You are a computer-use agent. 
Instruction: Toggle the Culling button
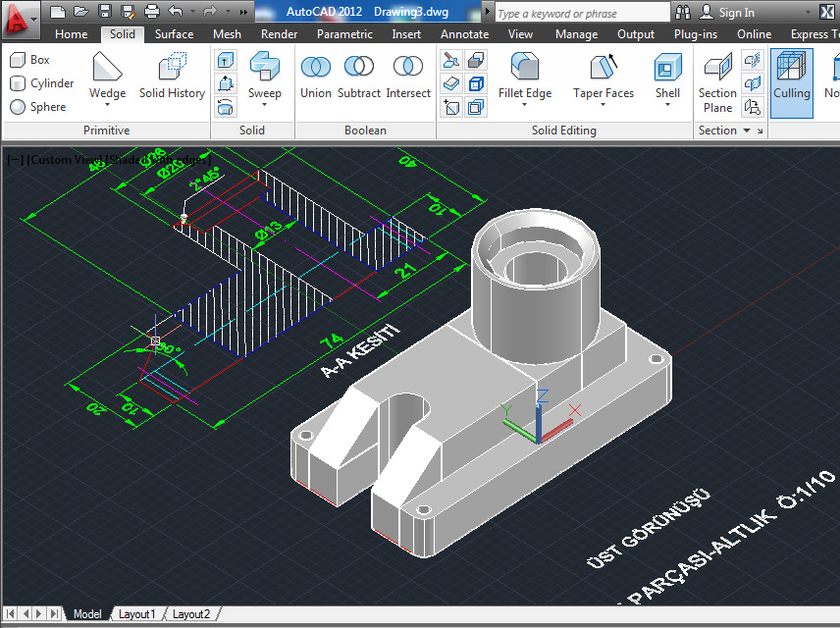(x=791, y=78)
